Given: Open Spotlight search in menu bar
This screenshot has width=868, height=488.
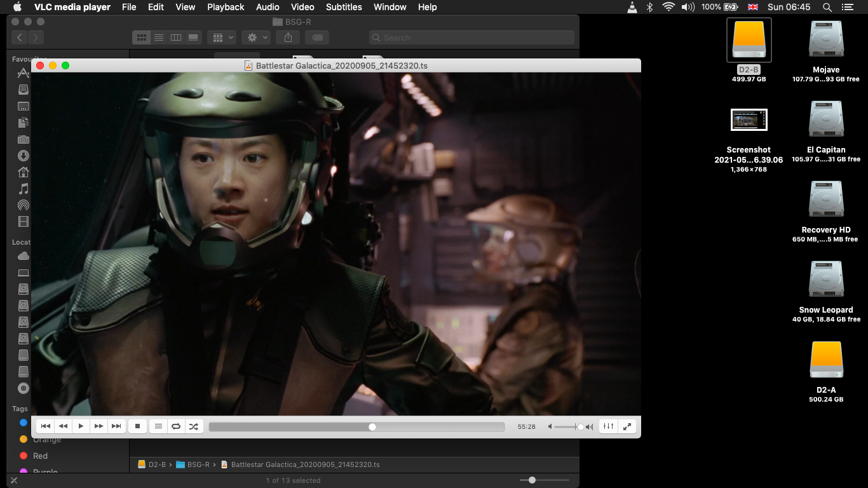Looking at the screenshot, I should click(827, 7).
